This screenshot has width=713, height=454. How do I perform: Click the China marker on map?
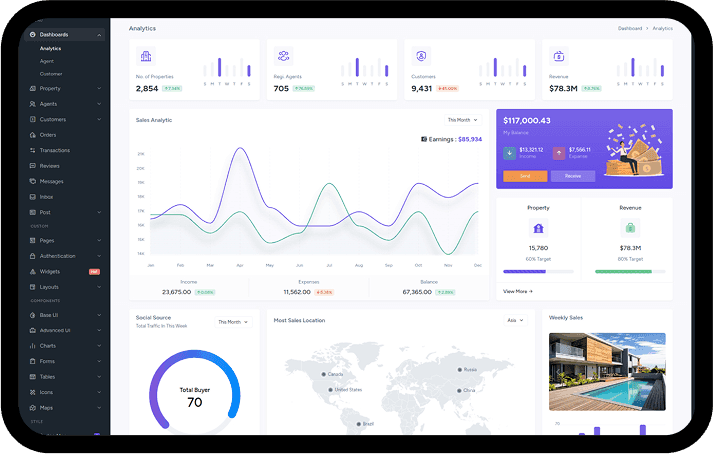point(459,390)
